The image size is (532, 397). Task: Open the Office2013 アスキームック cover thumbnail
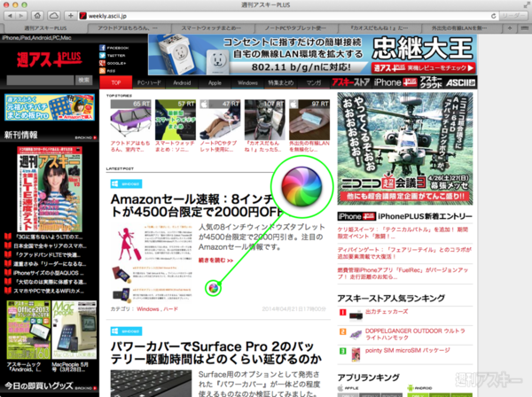[28, 330]
